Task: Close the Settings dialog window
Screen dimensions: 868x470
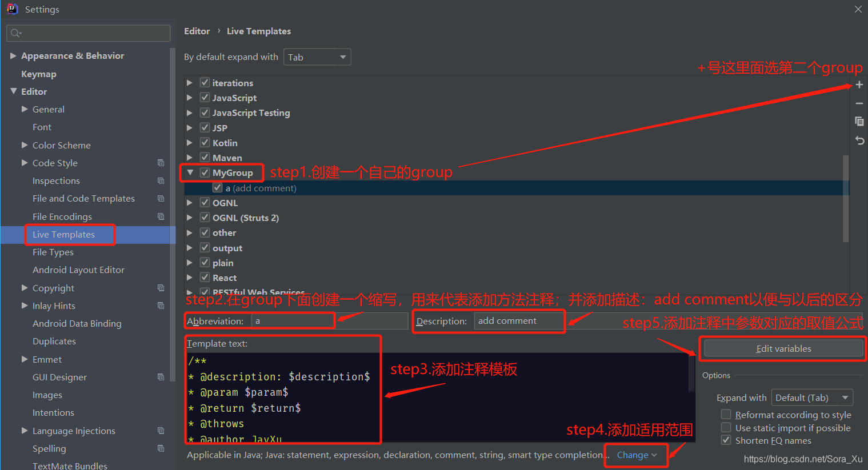Action: point(858,9)
